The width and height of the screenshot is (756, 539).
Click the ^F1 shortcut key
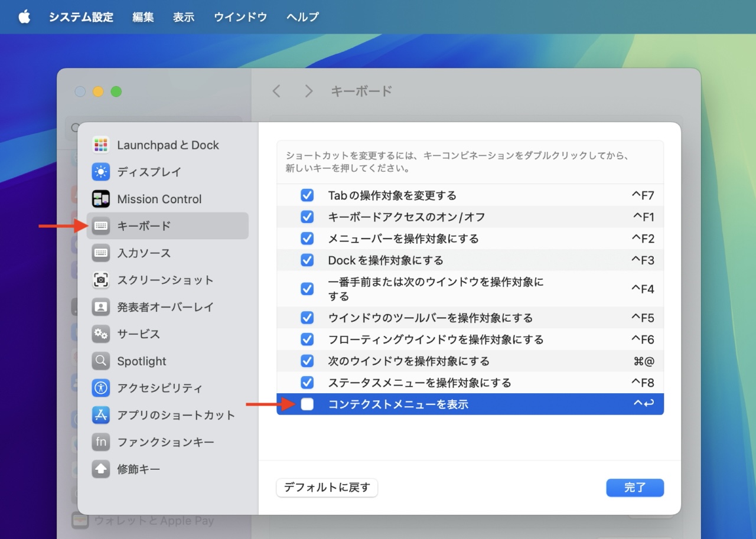coord(643,217)
